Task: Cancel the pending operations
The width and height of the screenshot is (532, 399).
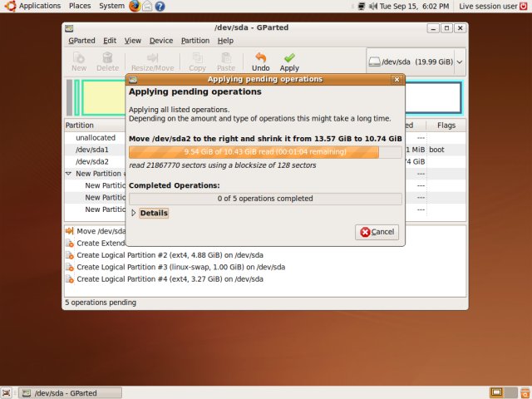Action: [377, 232]
